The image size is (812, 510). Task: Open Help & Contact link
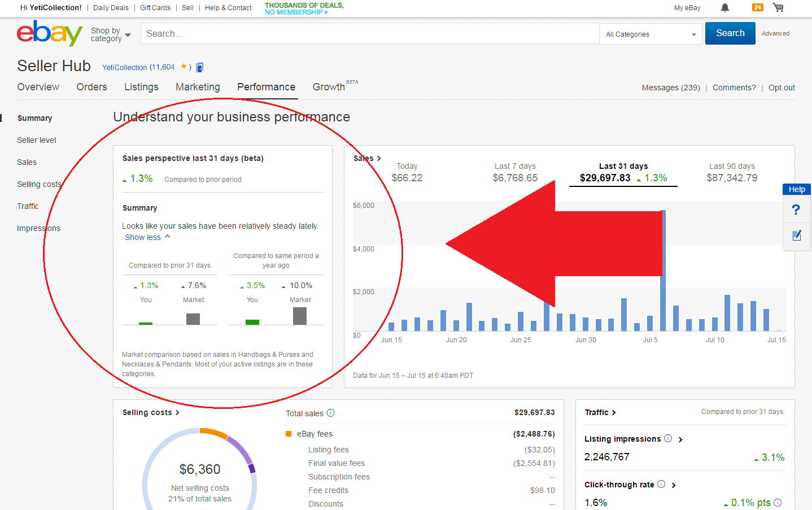[x=228, y=8]
